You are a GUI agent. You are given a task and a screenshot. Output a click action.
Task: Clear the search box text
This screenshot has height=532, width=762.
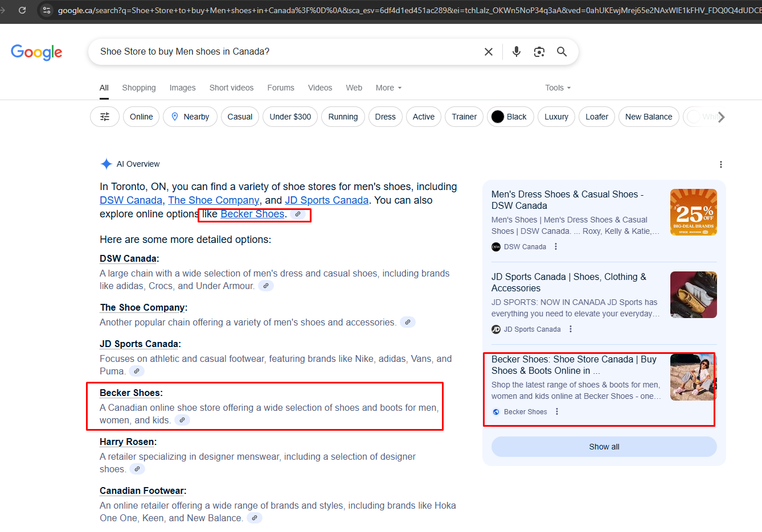coord(488,52)
